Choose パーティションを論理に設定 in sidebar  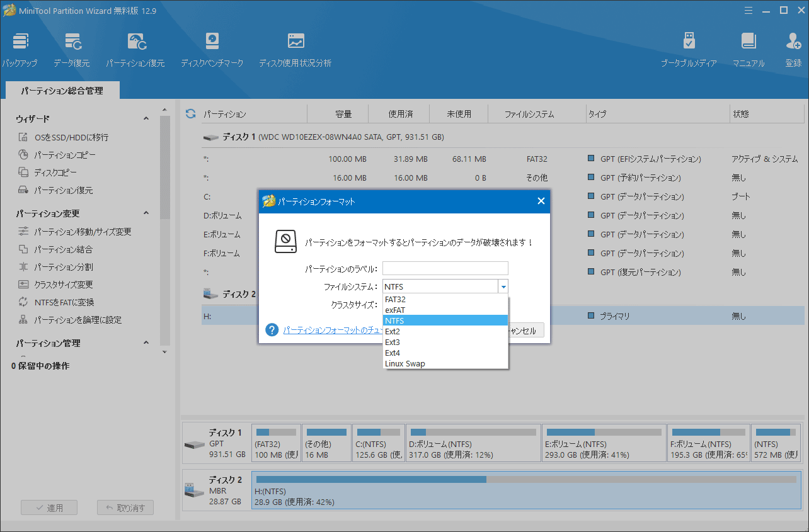(x=69, y=320)
